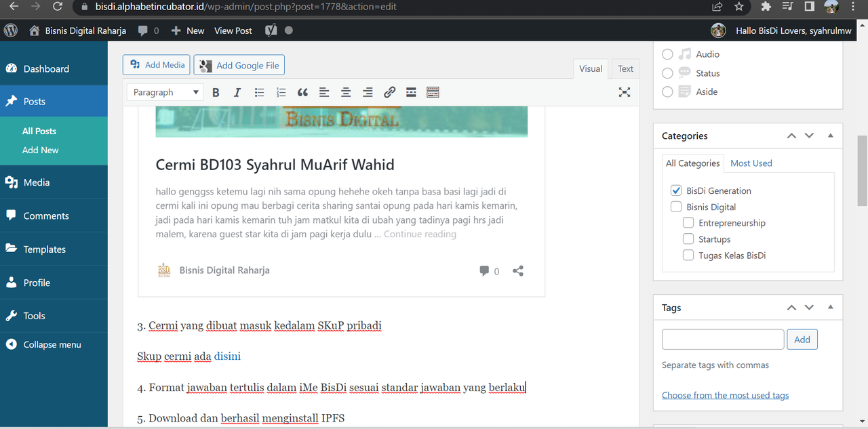The height and width of the screenshot is (429, 868).
Task: Click the page vertical scrollbar
Action: tap(862, 169)
